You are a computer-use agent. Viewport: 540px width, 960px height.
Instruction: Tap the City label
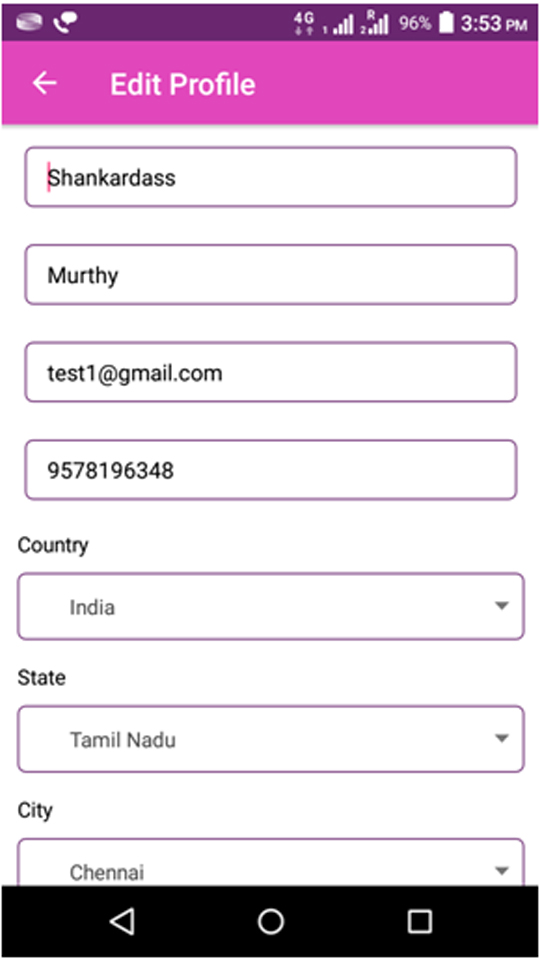pos(35,810)
